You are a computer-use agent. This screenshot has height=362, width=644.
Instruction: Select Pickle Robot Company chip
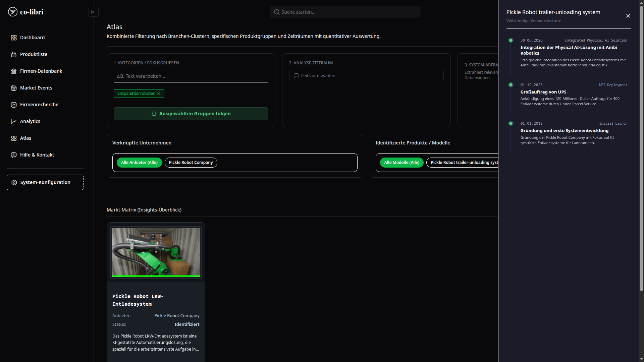pyautogui.click(x=191, y=163)
